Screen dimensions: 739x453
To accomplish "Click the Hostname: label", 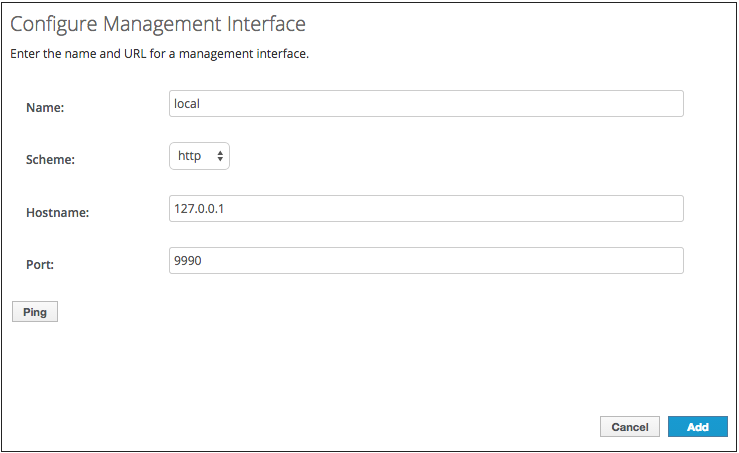I will pyautogui.click(x=58, y=212).
